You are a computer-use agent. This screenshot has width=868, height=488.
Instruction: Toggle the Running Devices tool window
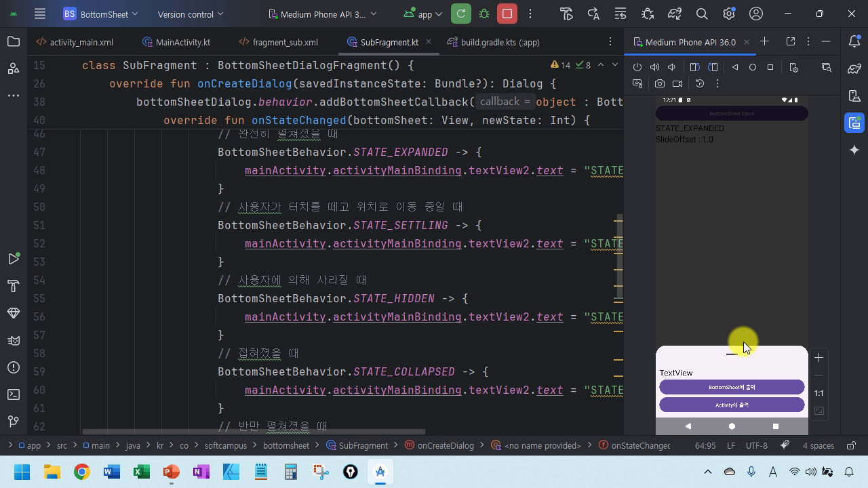click(x=854, y=123)
